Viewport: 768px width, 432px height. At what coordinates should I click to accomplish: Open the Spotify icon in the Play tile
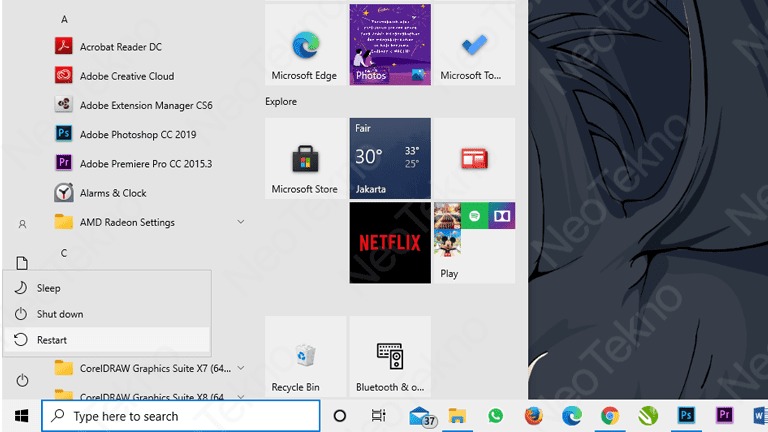[x=475, y=216]
